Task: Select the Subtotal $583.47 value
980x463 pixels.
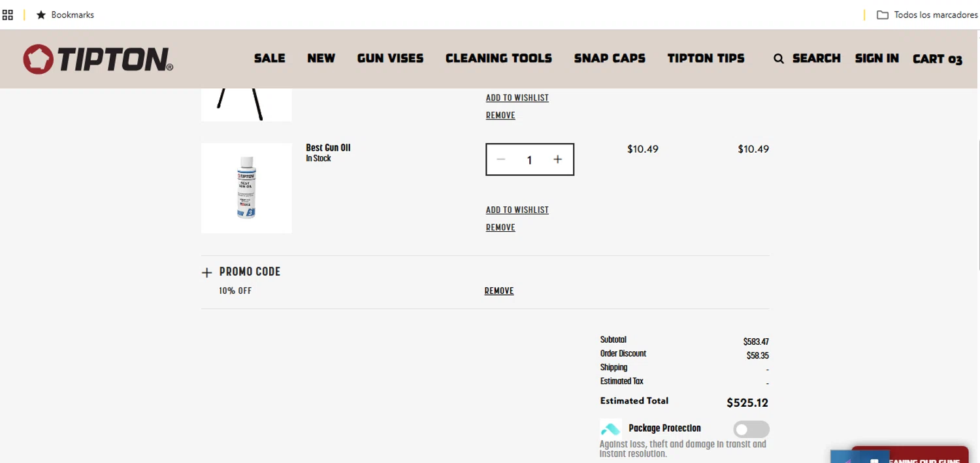Action: [x=756, y=342]
